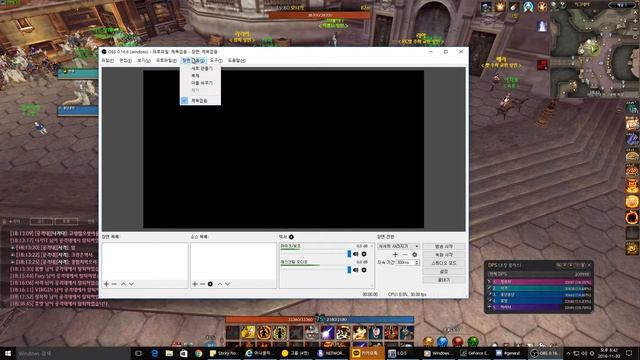Open the Windows Start menu

coord(8,353)
